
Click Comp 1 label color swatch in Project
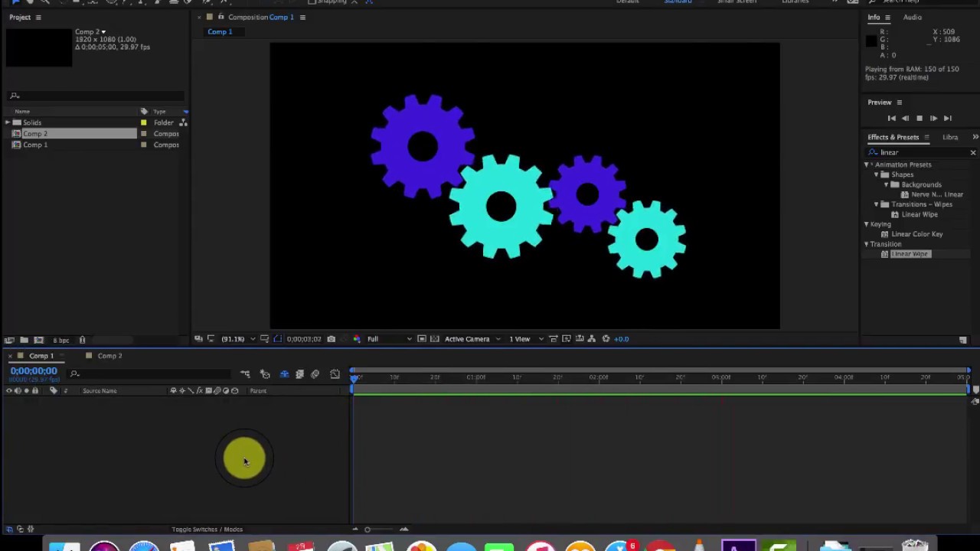[x=143, y=145]
